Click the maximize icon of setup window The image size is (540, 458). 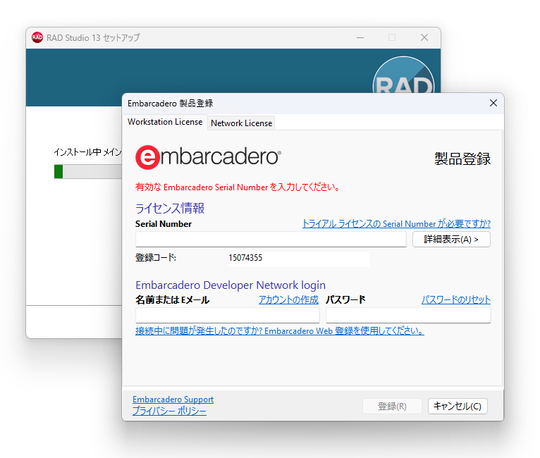click(x=392, y=37)
